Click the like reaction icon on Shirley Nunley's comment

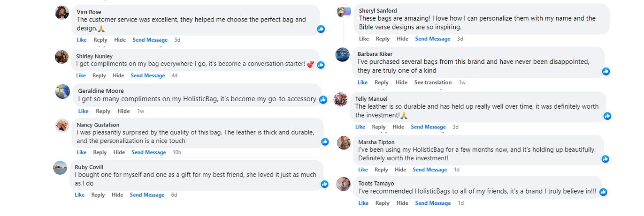click(321, 65)
